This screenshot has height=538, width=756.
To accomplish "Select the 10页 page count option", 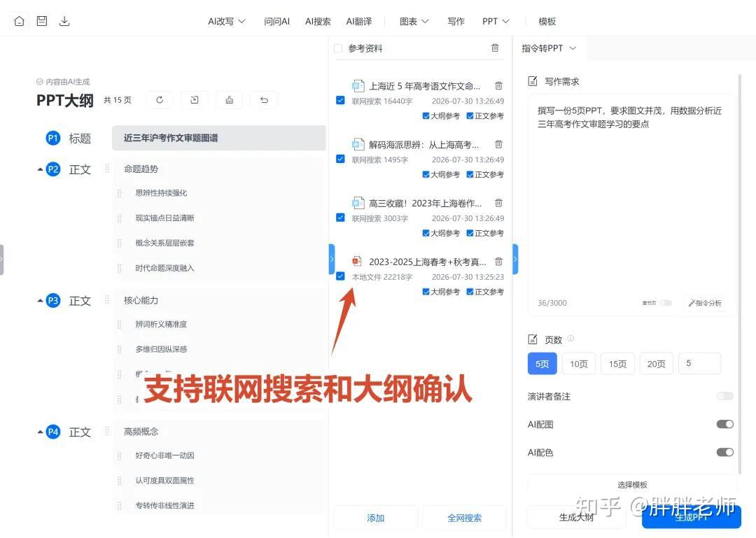I will coord(579,364).
